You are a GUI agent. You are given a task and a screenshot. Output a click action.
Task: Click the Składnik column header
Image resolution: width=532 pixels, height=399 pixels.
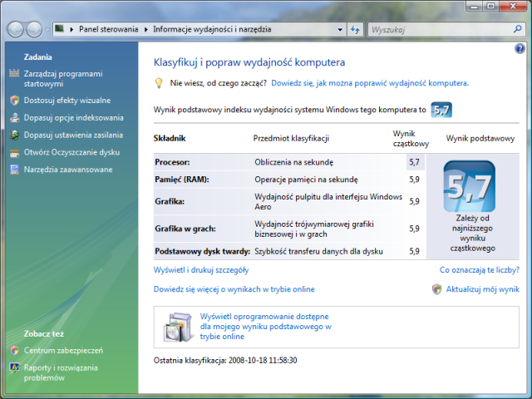tap(170, 139)
